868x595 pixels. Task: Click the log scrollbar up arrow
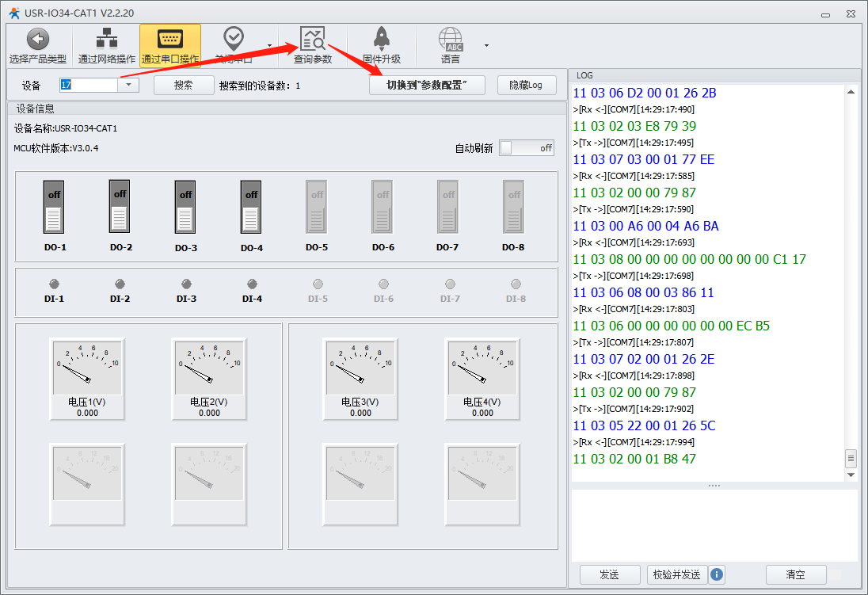pyautogui.click(x=851, y=92)
